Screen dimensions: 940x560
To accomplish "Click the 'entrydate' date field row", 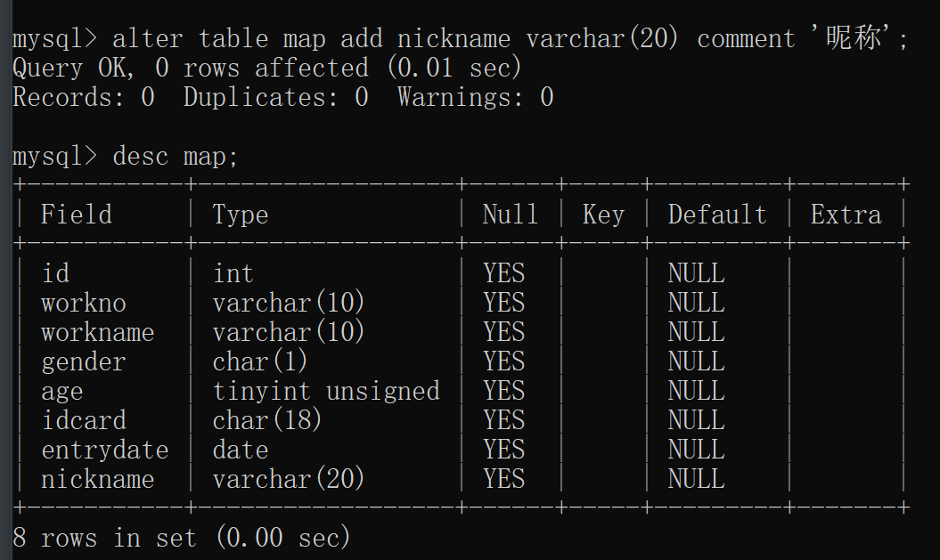I will pyautogui.click(x=105, y=450).
